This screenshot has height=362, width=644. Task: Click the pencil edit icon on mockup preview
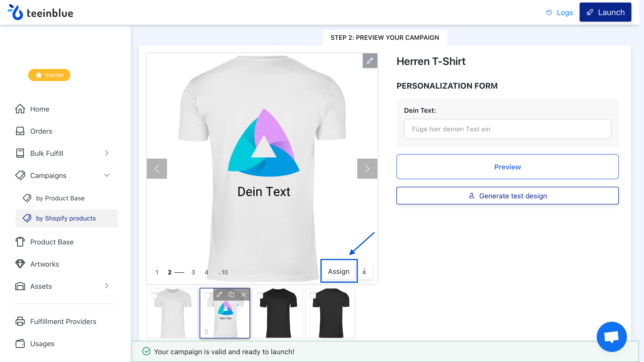370,61
